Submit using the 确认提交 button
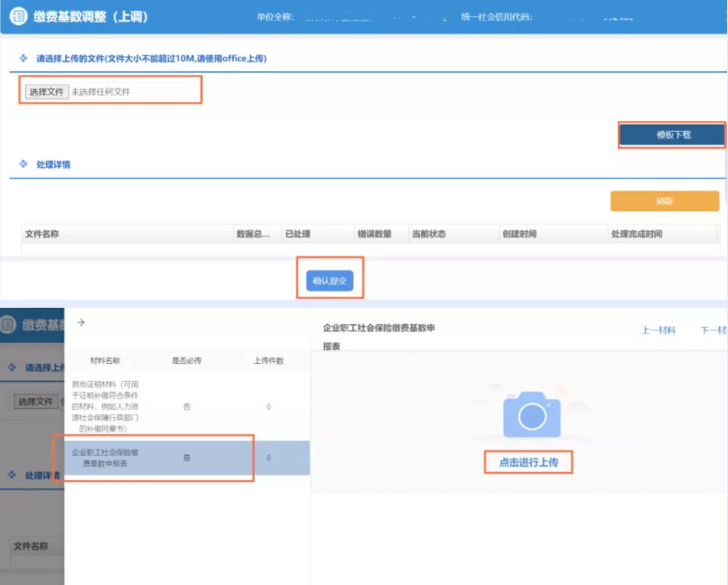Screen dimensions: 728x585 point(329,282)
